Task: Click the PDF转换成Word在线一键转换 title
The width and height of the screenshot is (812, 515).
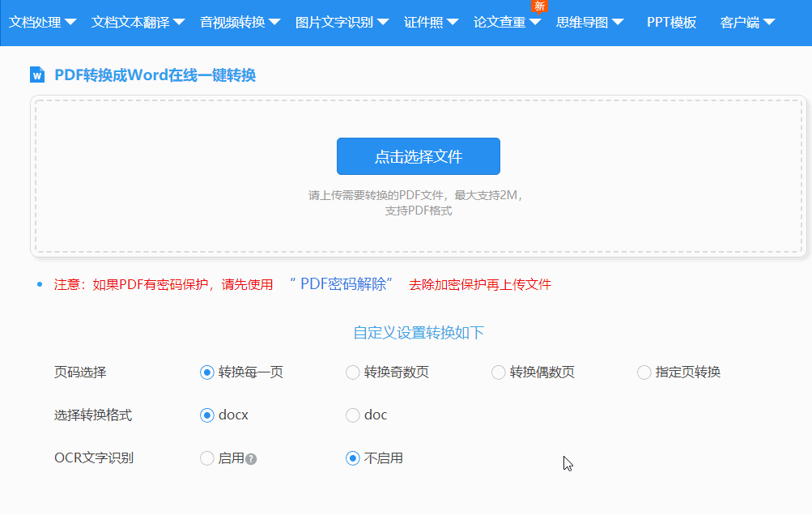Action: 155,75
